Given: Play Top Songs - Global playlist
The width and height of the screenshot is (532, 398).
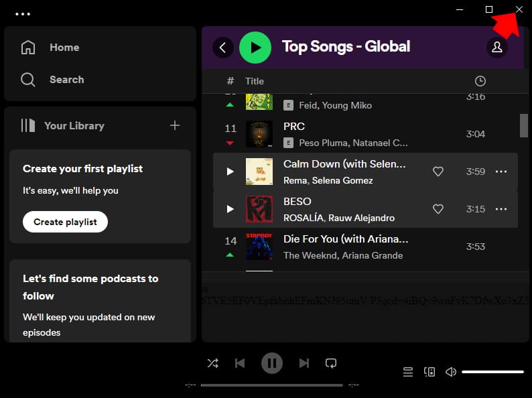Looking at the screenshot, I should coord(255,48).
